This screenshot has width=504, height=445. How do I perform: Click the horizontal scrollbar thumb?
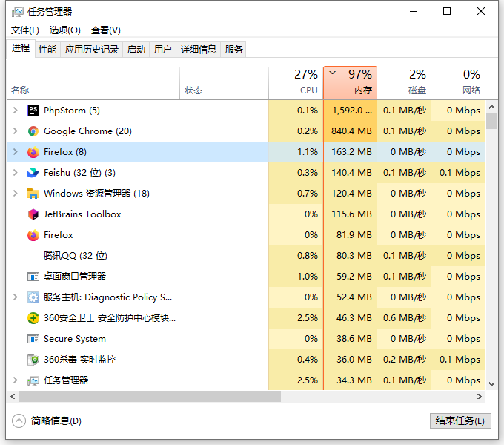150,397
